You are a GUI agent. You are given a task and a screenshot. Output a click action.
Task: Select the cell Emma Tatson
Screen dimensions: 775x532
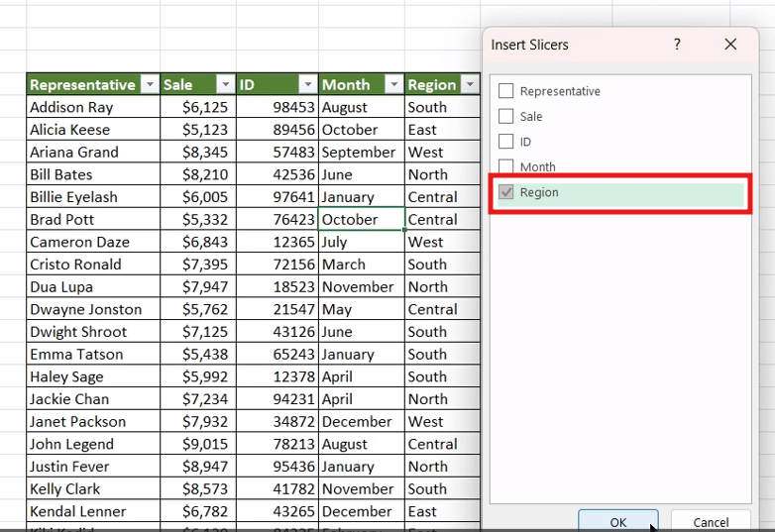click(93, 354)
